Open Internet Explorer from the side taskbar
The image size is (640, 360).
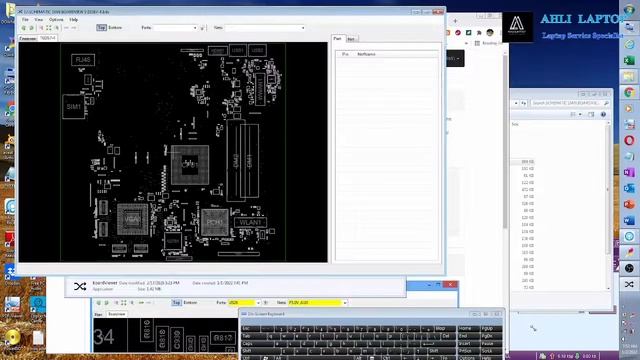coord(629,44)
